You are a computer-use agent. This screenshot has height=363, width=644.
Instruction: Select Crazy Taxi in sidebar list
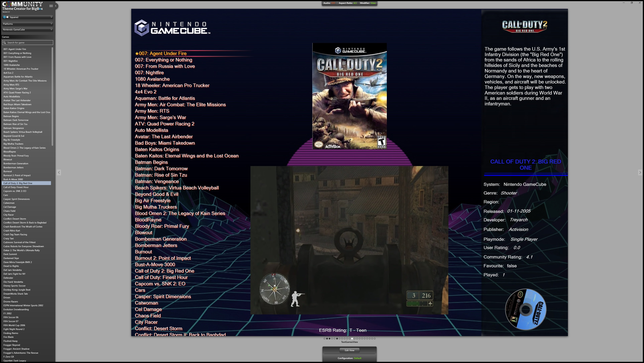tap(9, 239)
